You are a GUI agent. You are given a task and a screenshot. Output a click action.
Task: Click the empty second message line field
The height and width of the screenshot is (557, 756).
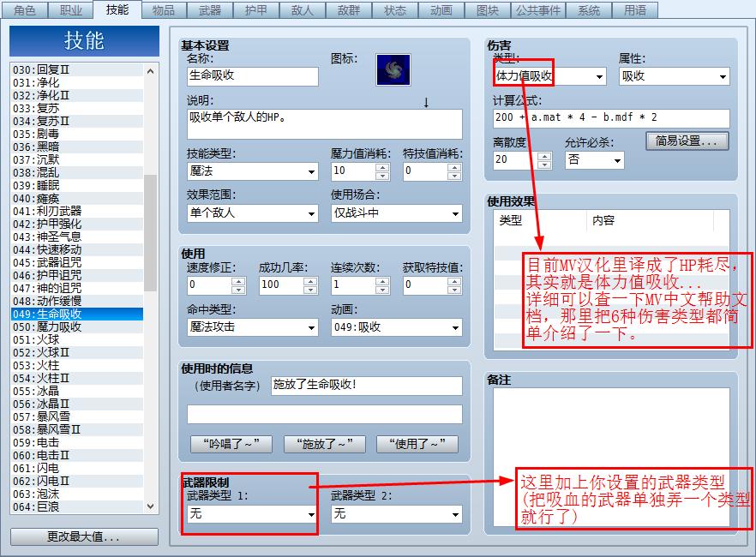tap(325, 415)
